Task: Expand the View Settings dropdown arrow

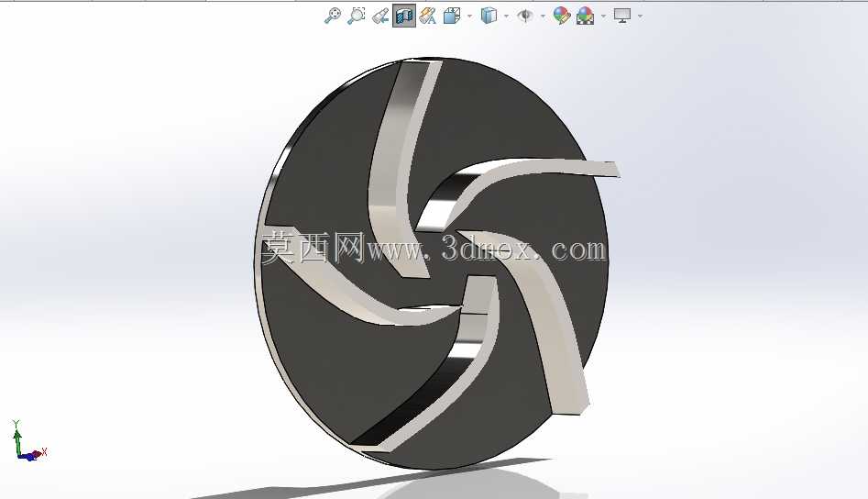Action: [x=640, y=16]
